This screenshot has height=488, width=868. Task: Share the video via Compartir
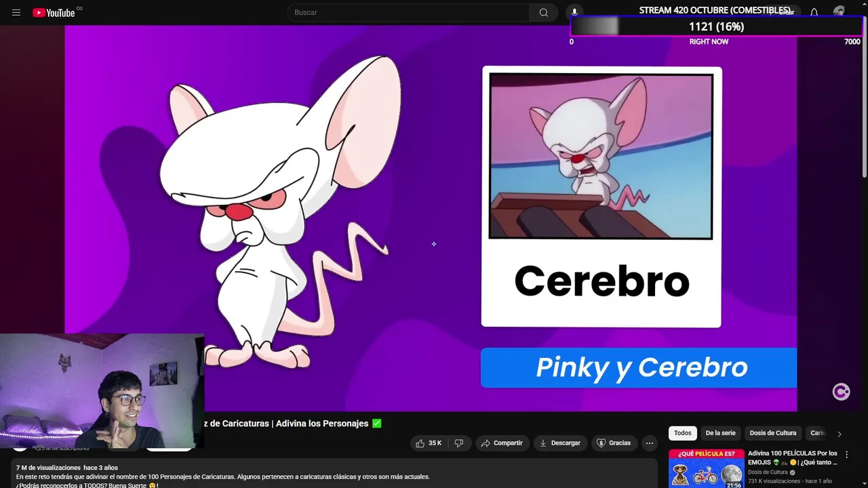click(502, 443)
